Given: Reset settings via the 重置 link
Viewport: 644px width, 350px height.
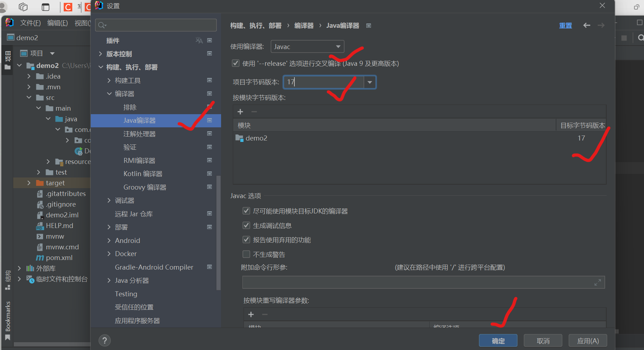Looking at the screenshot, I should [566, 25].
